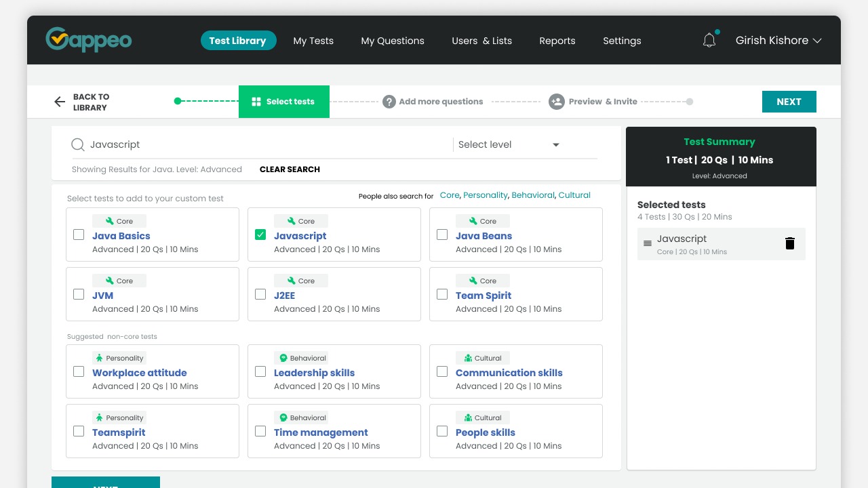Image resolution: width=868 pixels, height=488 pixels.
Task: Check the Java Beans test
Action: [x=442, y=235]
